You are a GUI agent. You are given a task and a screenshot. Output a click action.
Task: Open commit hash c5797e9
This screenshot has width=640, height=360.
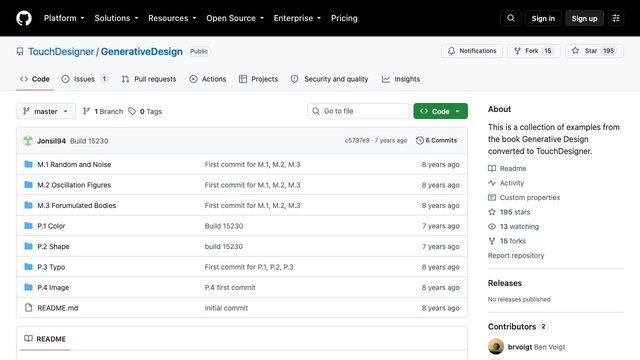[x=357, y=140]
